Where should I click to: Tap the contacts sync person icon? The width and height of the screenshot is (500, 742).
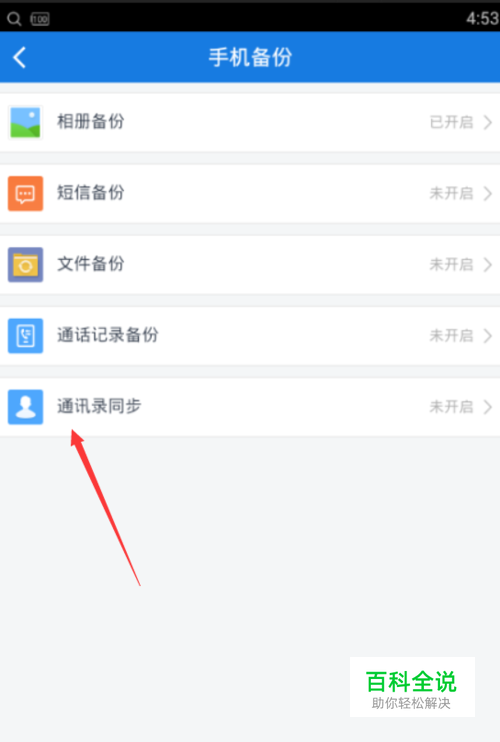point(26,406)
